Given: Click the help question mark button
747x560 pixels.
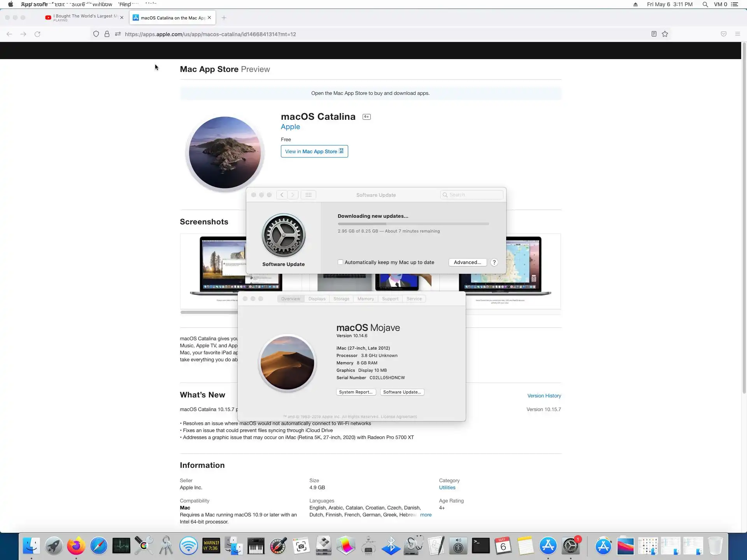Looking at the screenshot, I should (x=494, y=262).
